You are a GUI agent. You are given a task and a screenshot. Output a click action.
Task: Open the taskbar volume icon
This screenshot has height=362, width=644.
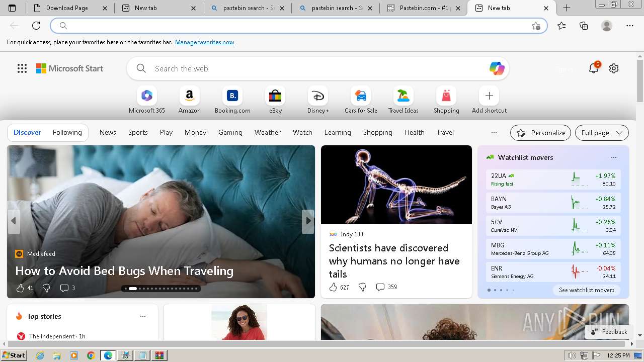pos(572,355)
